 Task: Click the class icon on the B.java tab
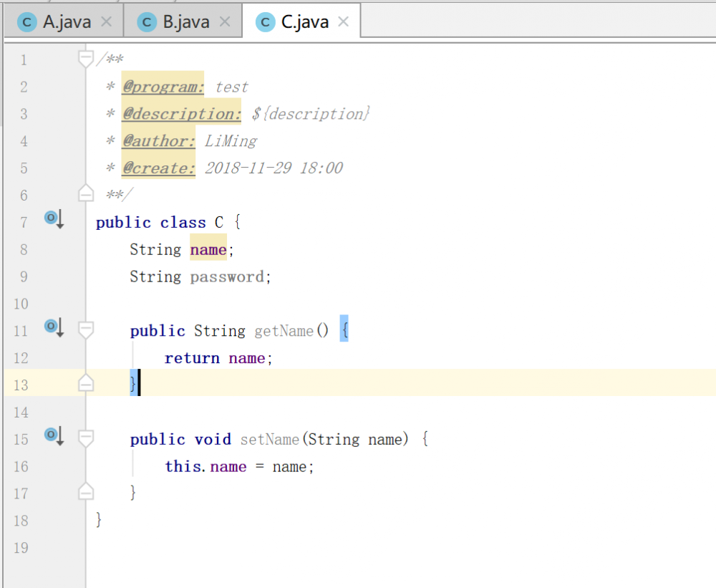point(145,21)
